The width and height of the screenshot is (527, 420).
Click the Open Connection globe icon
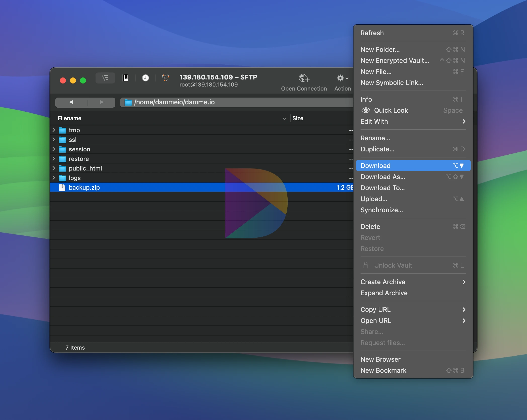[x=304, y=78]
